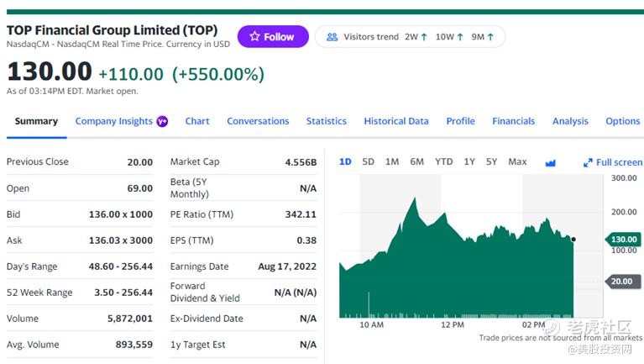Open the chart type icon
The height and width of the screenshot is (364, 644).
(551, 162)
